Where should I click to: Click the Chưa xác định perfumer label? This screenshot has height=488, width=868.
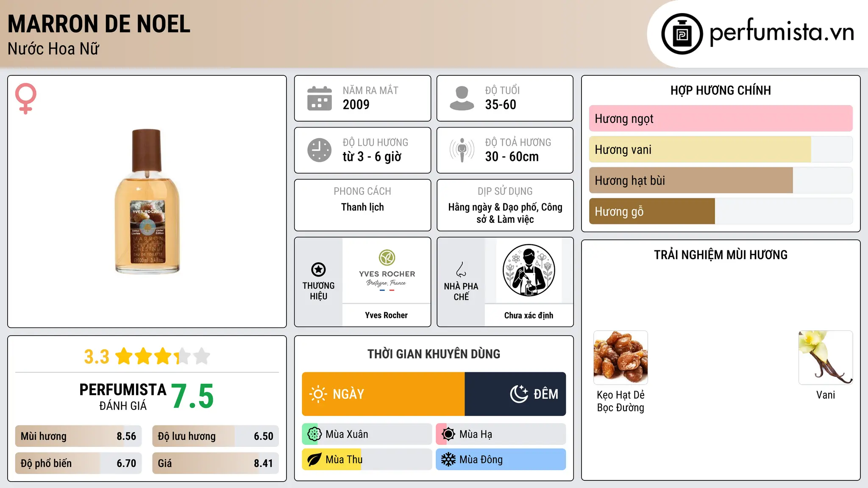pyautogui.click(x=529, y=315)
